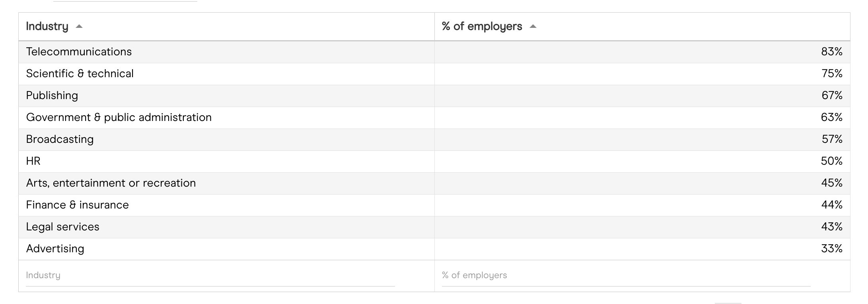Sort table by Industry column header text
The width and height of the screenshot is (868, 304).
coord(47,26)
